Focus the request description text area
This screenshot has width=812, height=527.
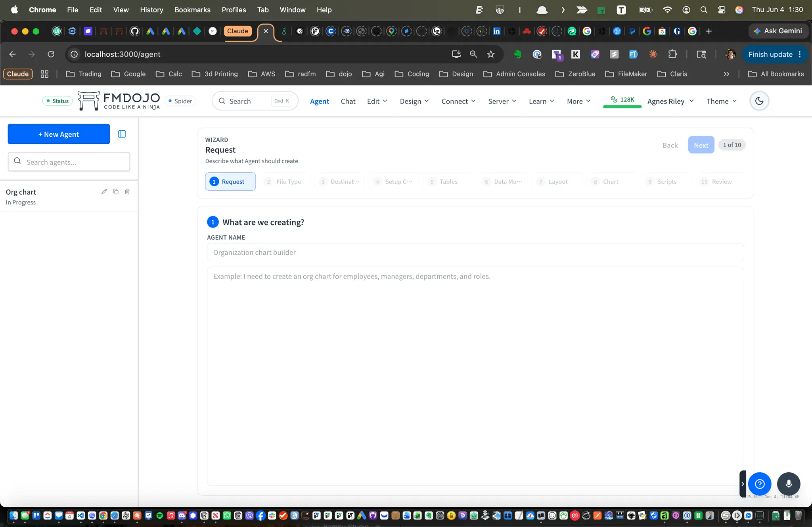coord(475,376)
